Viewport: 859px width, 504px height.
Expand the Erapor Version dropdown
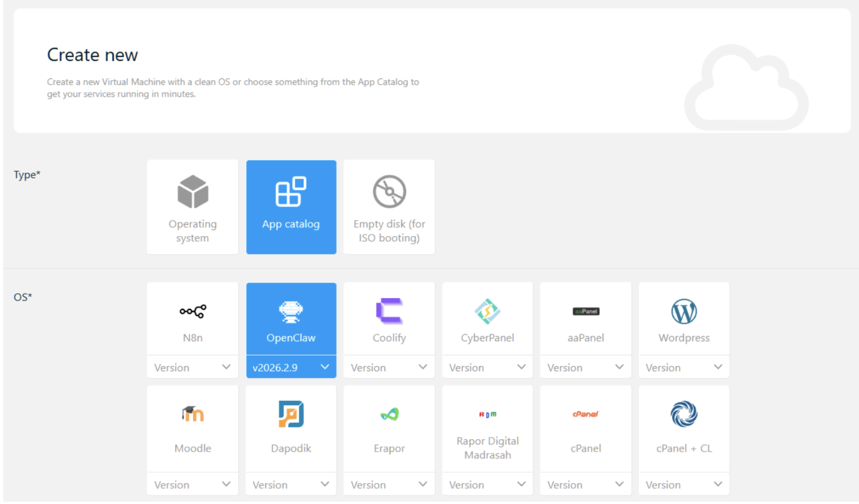click(389, 484)
